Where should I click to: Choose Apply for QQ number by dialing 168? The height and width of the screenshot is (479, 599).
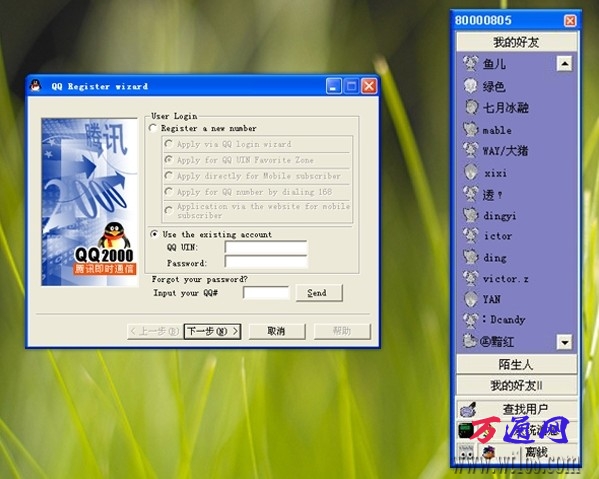pos(248,192)
